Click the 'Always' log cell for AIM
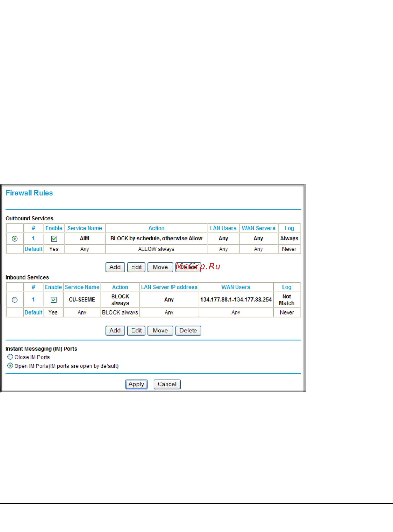Viewport: 393px width, 532px height. tap(289, 238)
